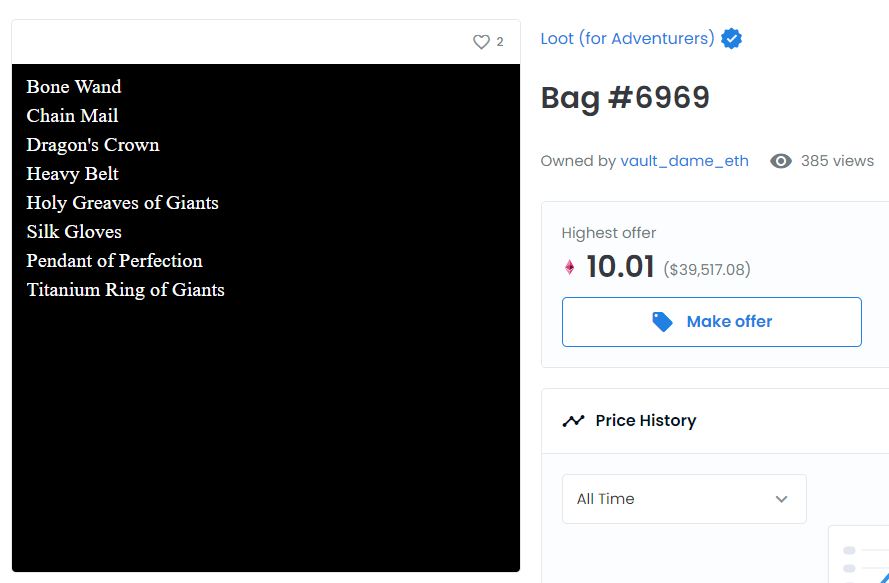Click the chevron arrow in All Time selector
This screenshot has height=583, width=889.
pos(782,499)
